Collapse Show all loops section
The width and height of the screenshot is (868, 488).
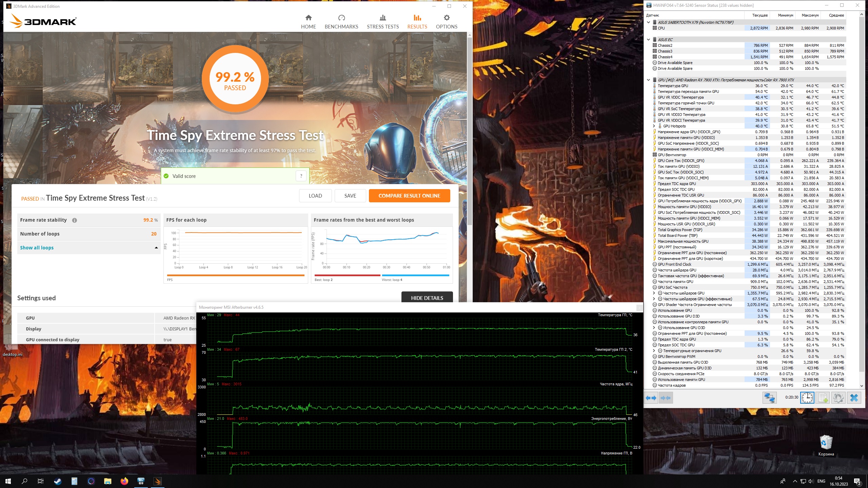tap(156, 248)
